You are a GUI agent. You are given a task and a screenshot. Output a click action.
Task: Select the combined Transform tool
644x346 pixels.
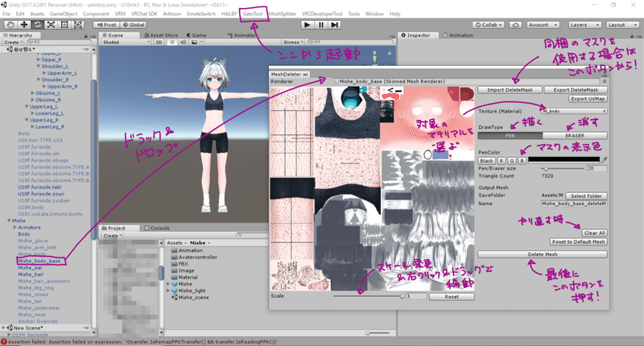click(78, 25)
